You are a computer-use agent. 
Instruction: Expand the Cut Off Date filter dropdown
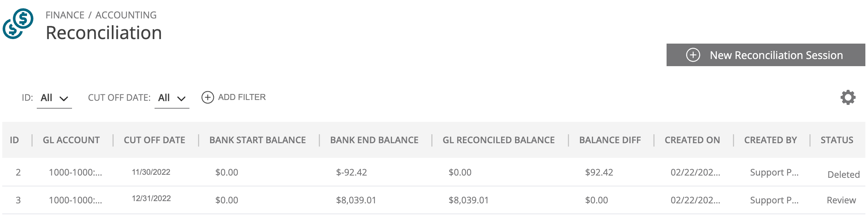click(172, 98)
